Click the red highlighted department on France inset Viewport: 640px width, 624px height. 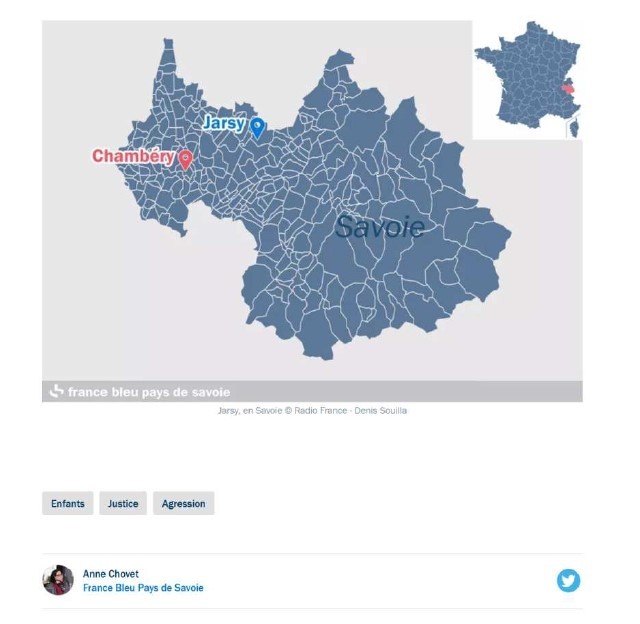click(x=568, y=88)
